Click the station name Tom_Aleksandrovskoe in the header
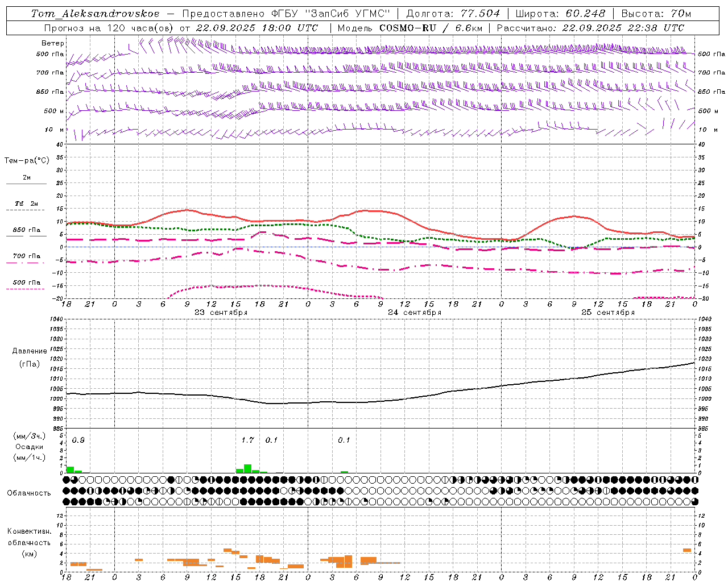The height and width of the screenshot is (582, 728). [96, 14]
